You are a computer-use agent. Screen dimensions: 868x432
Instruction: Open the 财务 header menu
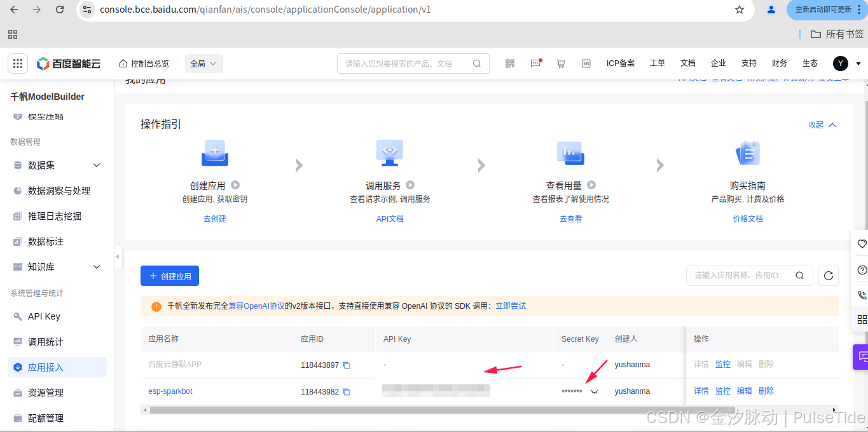[x=780, y=64]
